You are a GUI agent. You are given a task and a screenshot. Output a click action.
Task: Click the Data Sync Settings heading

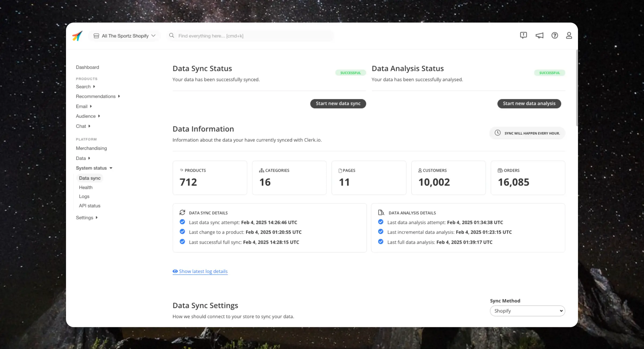click(x=205, y=306)
